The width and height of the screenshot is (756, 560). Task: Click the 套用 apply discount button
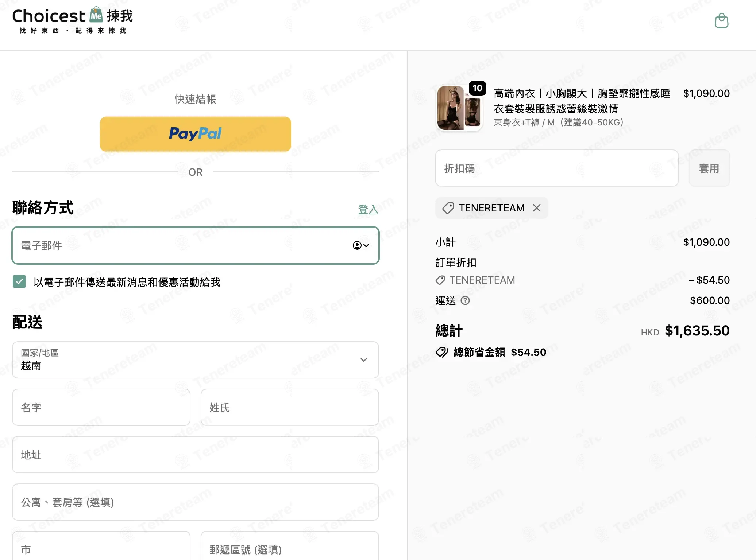click(x=709, y=168)
